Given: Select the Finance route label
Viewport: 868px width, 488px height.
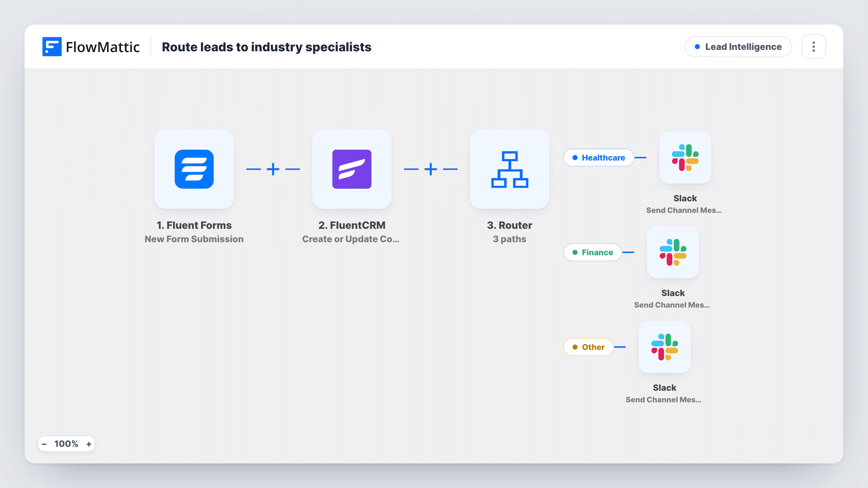Looking at the screenshot, I should tap(593, 252).
